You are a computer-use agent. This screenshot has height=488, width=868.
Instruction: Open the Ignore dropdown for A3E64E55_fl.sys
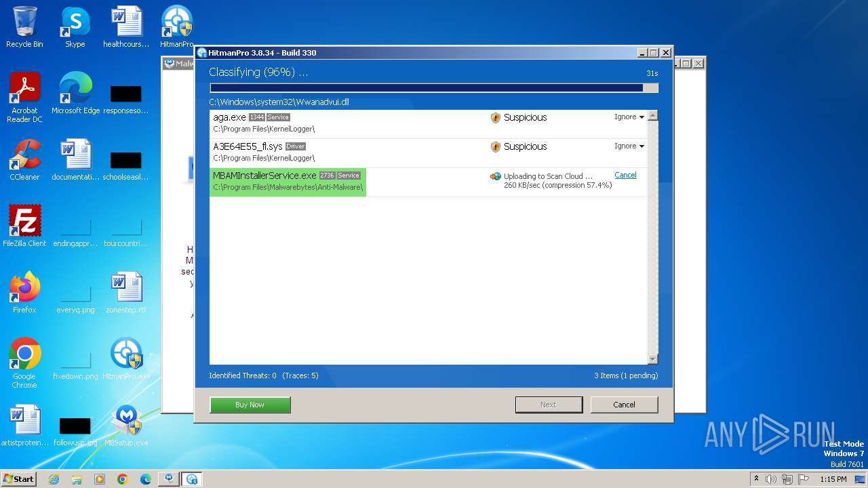pos(629,146)
